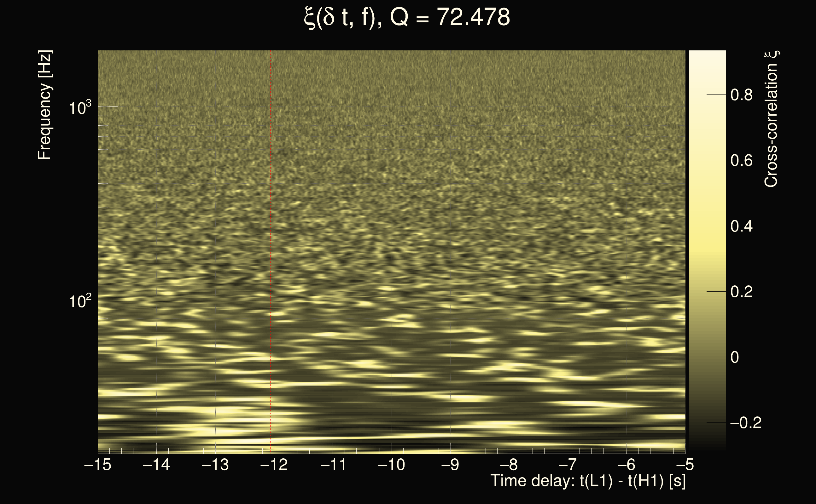816x504 pixels.
Task: Click the -15 tick label on x-axis
Action: tap(98, 465)
